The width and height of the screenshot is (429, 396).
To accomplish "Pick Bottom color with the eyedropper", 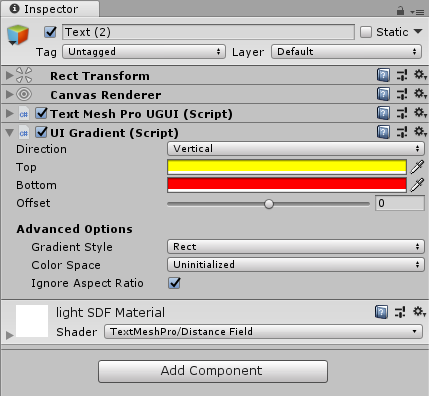I will pyautogui.click(x=417, y=185).
